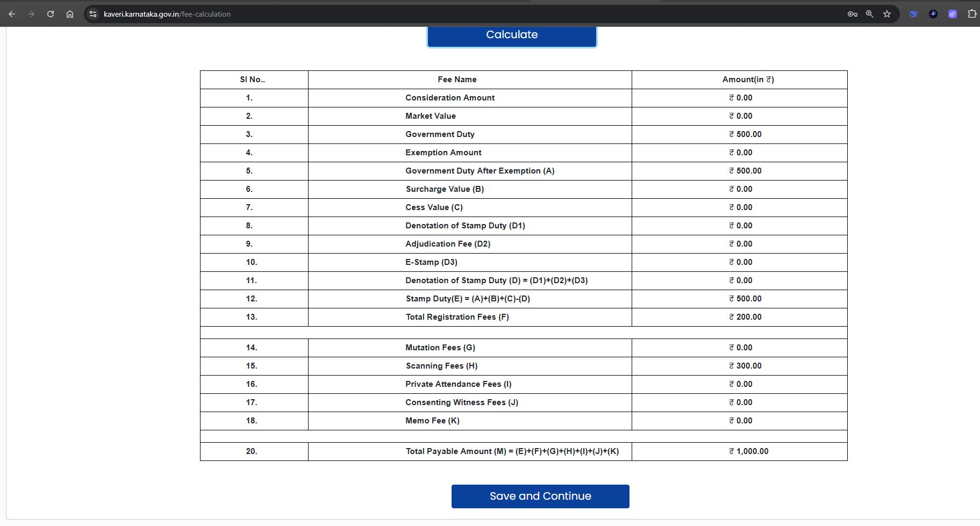
Task: Click the Government Duty row label
Action: click(x=440, y=134)
